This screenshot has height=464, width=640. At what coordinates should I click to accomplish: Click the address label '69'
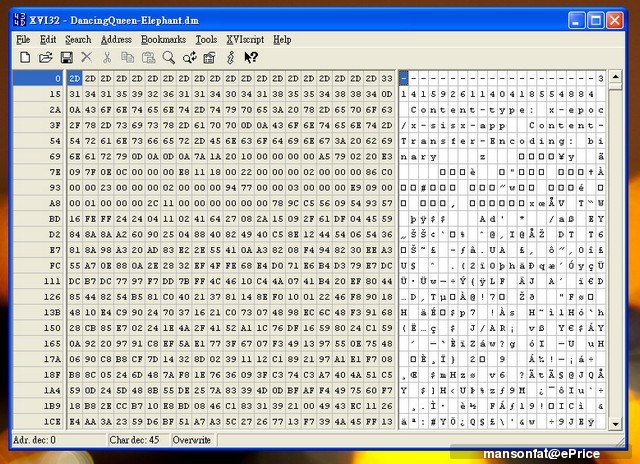click(x=55, y=156)
